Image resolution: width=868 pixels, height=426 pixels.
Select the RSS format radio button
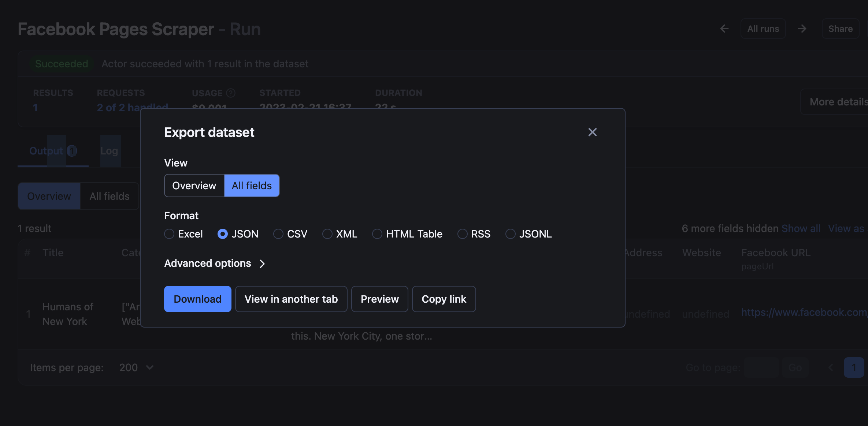(462, 233)
